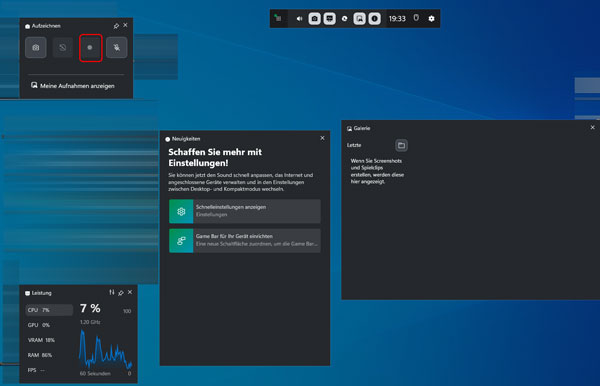Image resolution: width=600 pixels, height=386 pixels.
Task: Open the widget menu in Game Bar
Action: (278, 18)
